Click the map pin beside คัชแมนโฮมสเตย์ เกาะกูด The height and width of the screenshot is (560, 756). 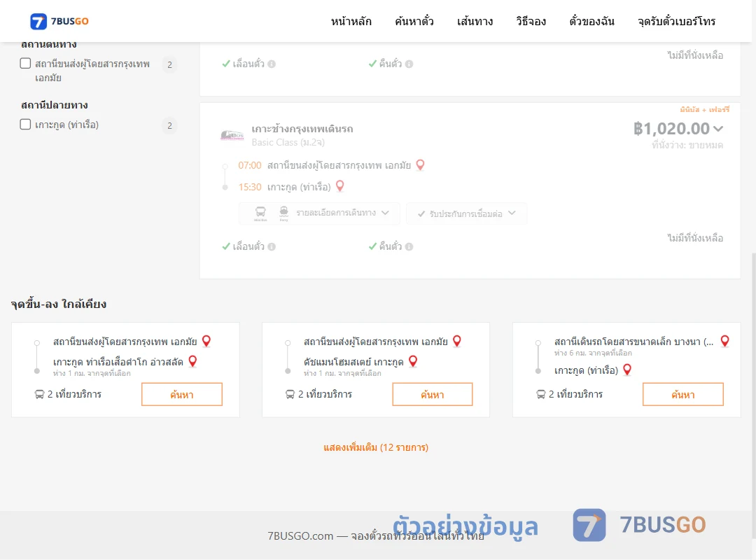coord(413,361)
